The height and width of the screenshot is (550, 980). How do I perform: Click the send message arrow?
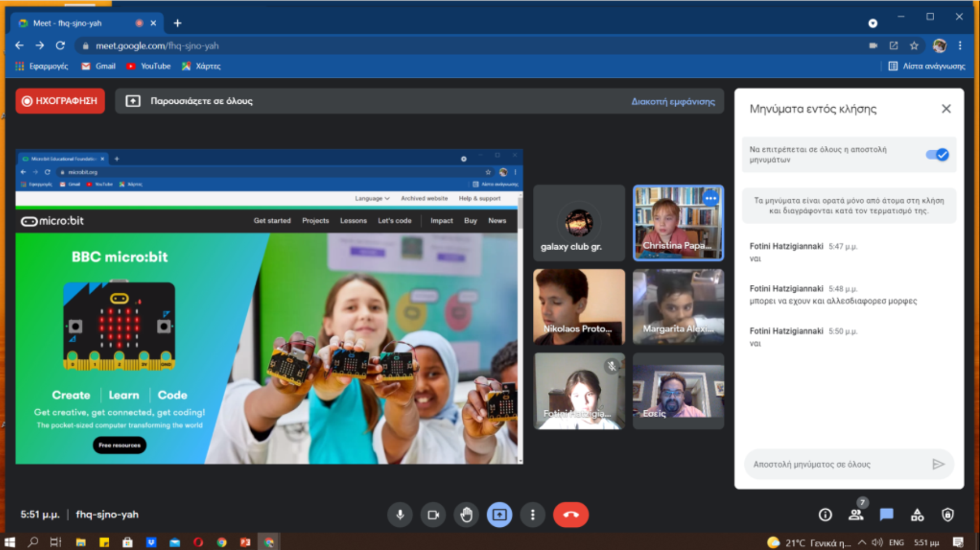[939, 464]
